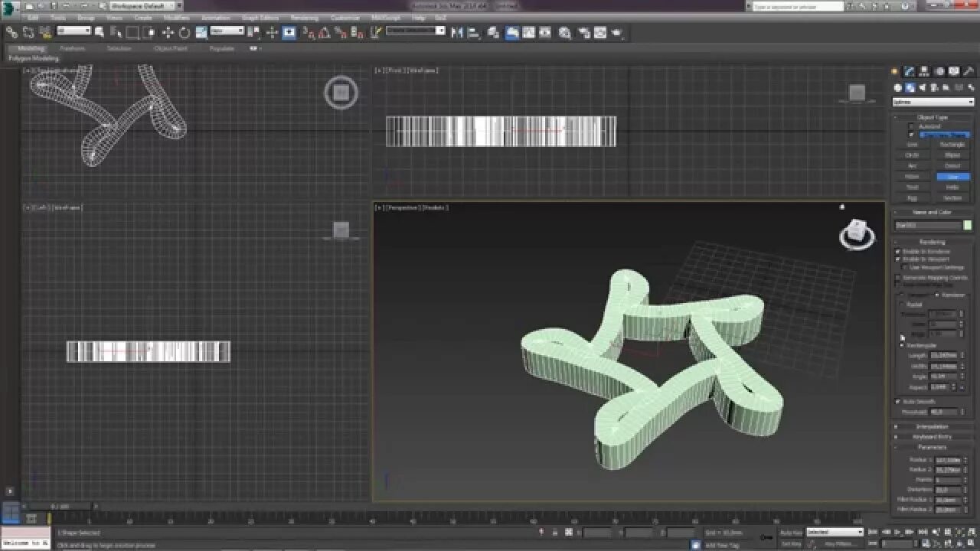Select the Shapes category icon
The width and height of the screenshot is (980, 551).
(x=910, y=88)
